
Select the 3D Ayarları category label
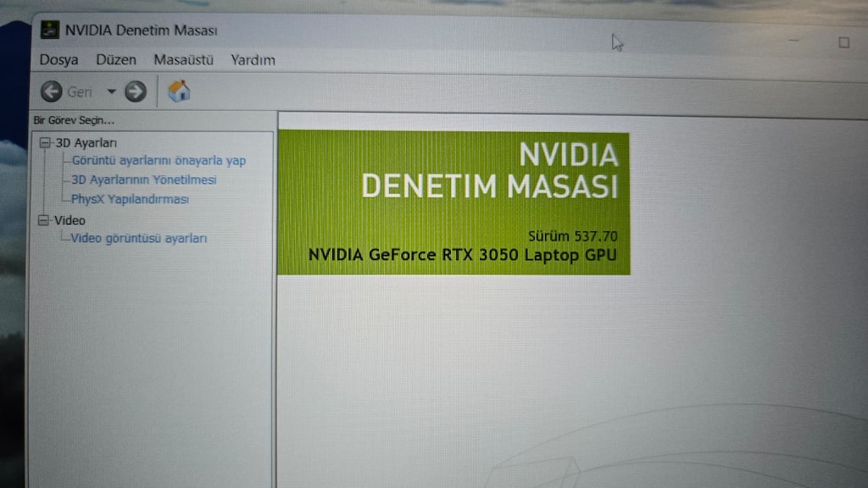coord(86,142)
